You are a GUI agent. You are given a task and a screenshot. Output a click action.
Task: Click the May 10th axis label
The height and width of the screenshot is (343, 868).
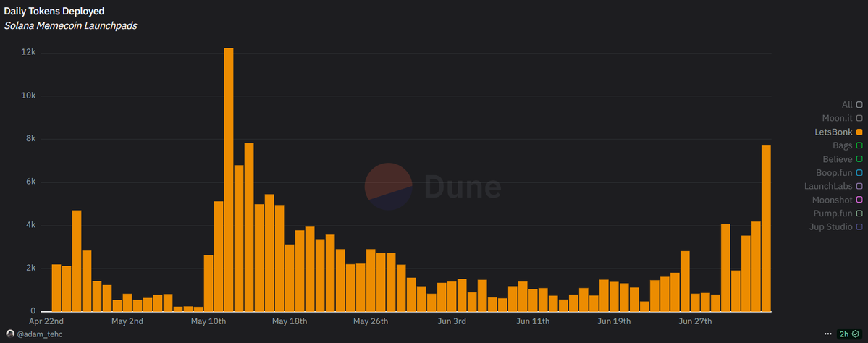(208, 321)
